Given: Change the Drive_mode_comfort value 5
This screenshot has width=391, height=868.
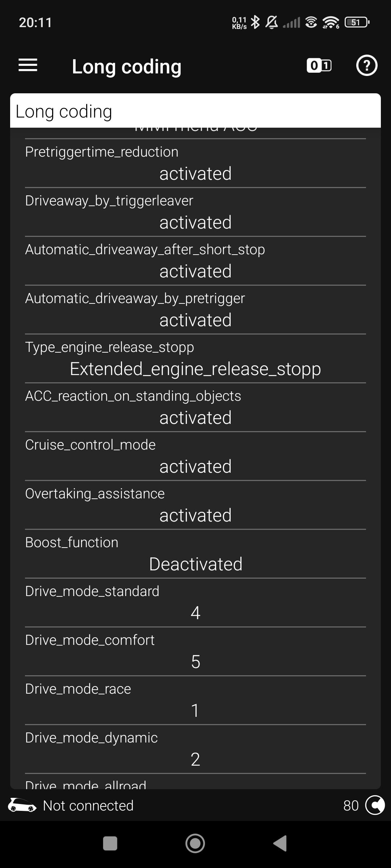Looking at the screenshot, I should [x=195, y=661].
